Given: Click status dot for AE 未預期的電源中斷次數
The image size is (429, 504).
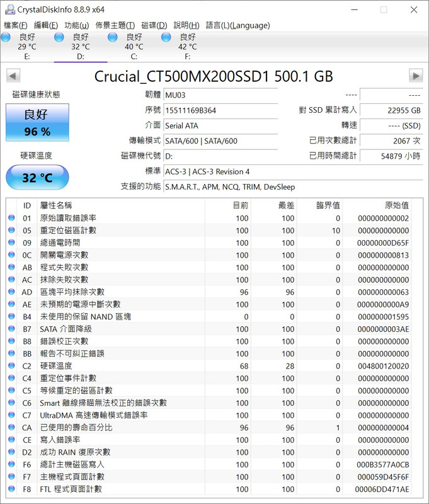Looking at the screenshot, I should pos(11,304).
